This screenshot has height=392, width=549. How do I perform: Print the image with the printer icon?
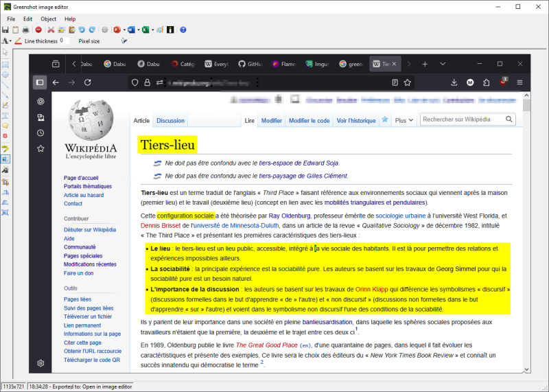[25, 30]
